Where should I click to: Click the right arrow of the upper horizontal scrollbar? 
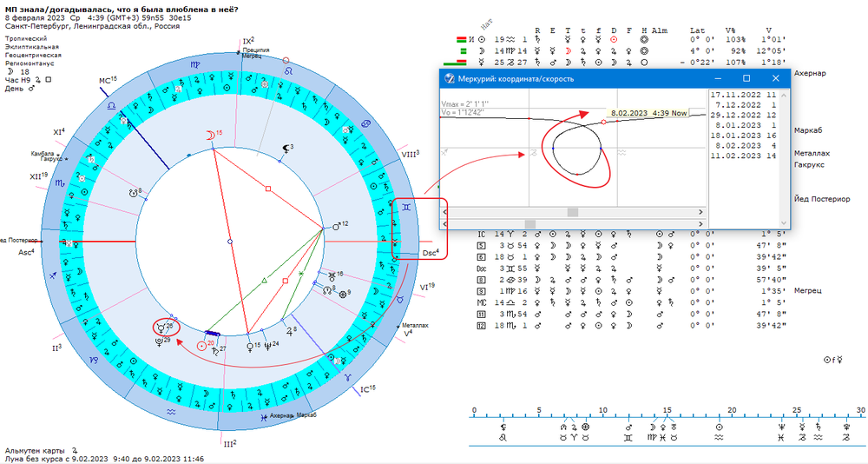pyautogui.click(x=700, y=212)
